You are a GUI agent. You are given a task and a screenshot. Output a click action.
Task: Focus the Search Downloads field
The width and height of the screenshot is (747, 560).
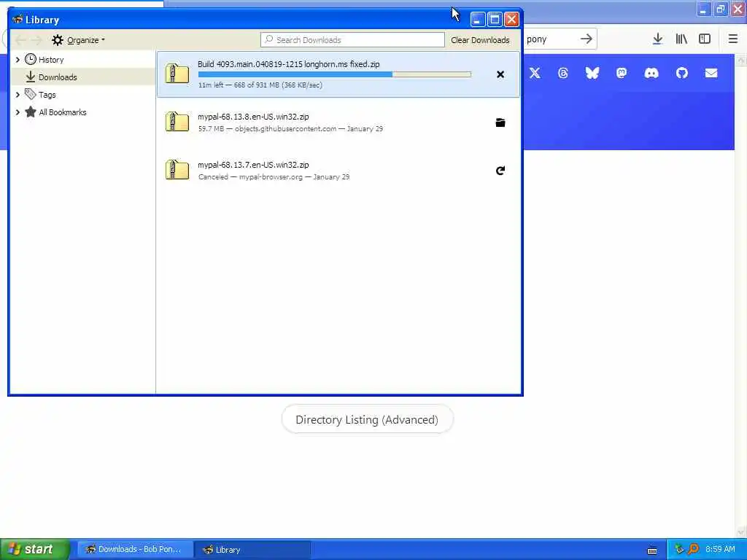point(352,40)
